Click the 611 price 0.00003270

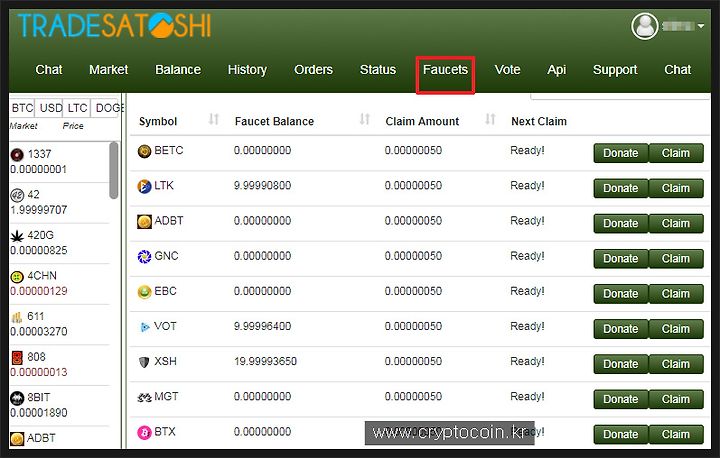39,332
